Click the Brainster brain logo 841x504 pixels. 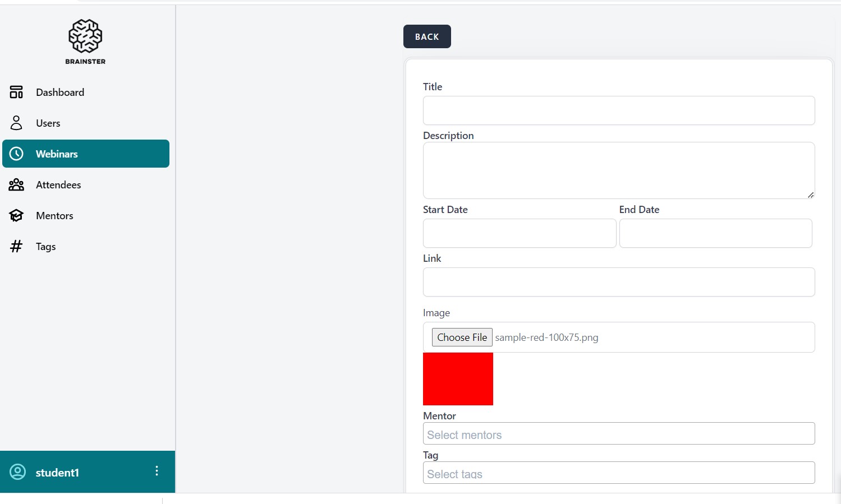(x=85, y=37)
